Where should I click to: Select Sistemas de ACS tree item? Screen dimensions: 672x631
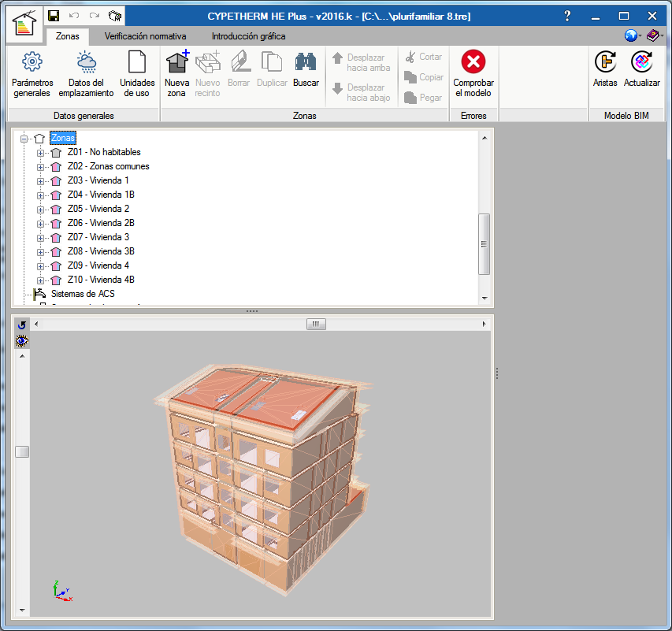point(84,294)
